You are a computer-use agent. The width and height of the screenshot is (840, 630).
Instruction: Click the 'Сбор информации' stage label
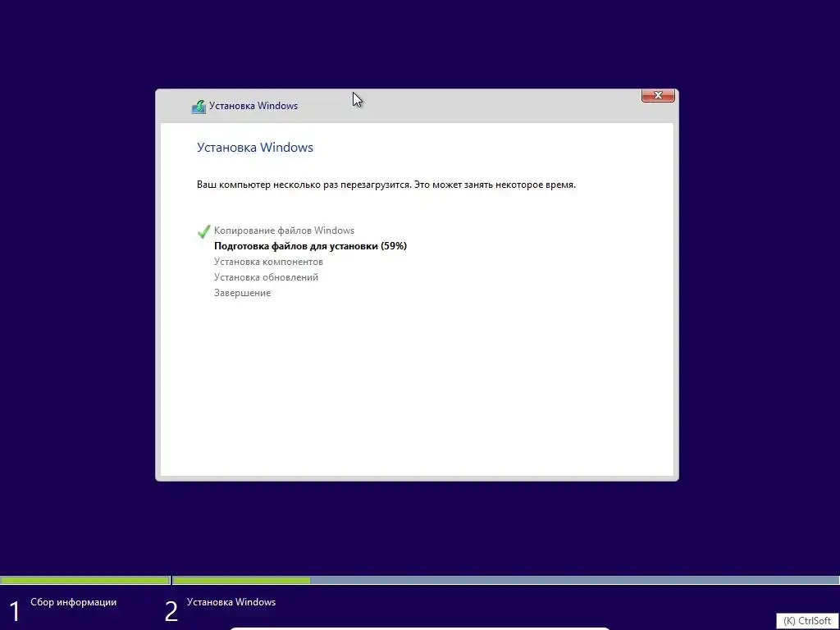(x=73, y=601)
